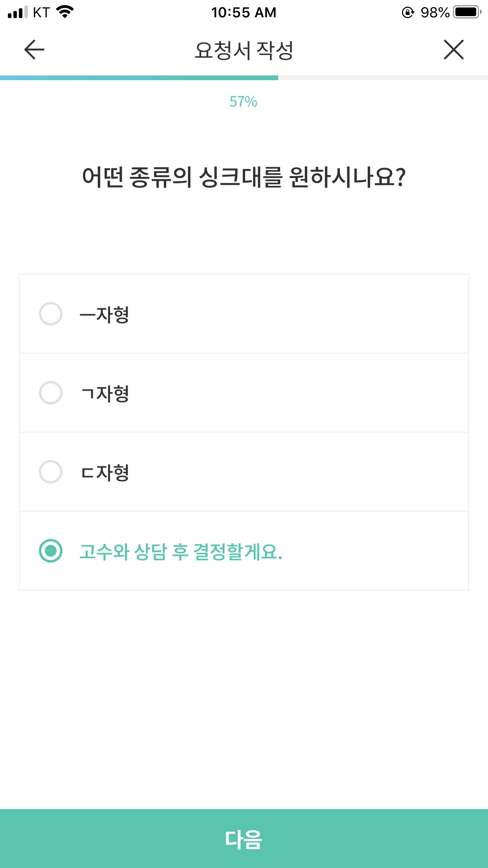Select the ㄱ자형 radio button
Screen dimensions: 488x868
[x=51, y=393]
